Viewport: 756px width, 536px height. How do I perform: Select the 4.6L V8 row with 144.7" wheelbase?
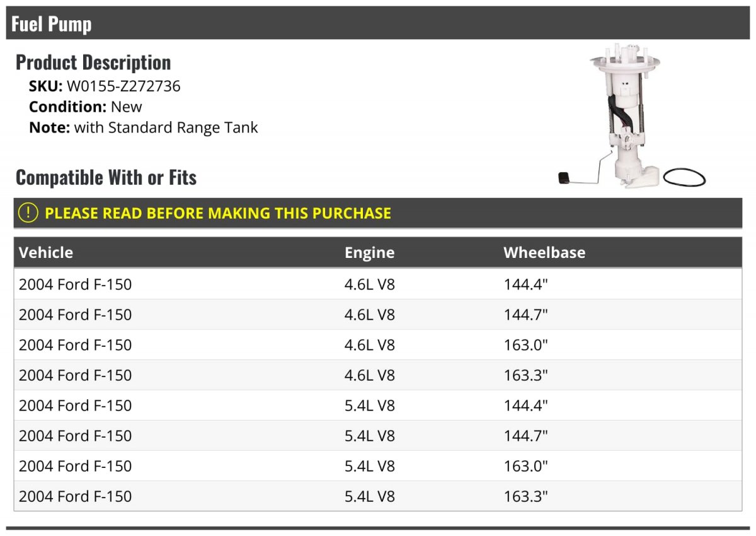point(378,315)
